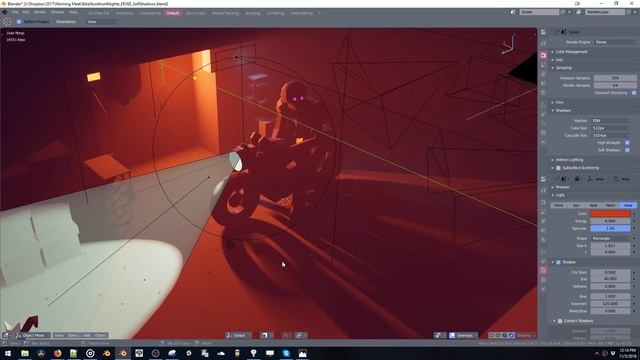Collapse the Light panel
Screen dimensions: 640x360
tap(560, 195)
